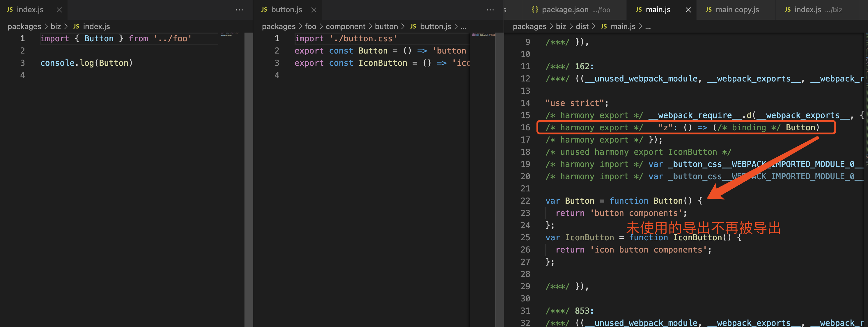
Task: Click Button const in button.js line 2
Action: pos(373,51)
